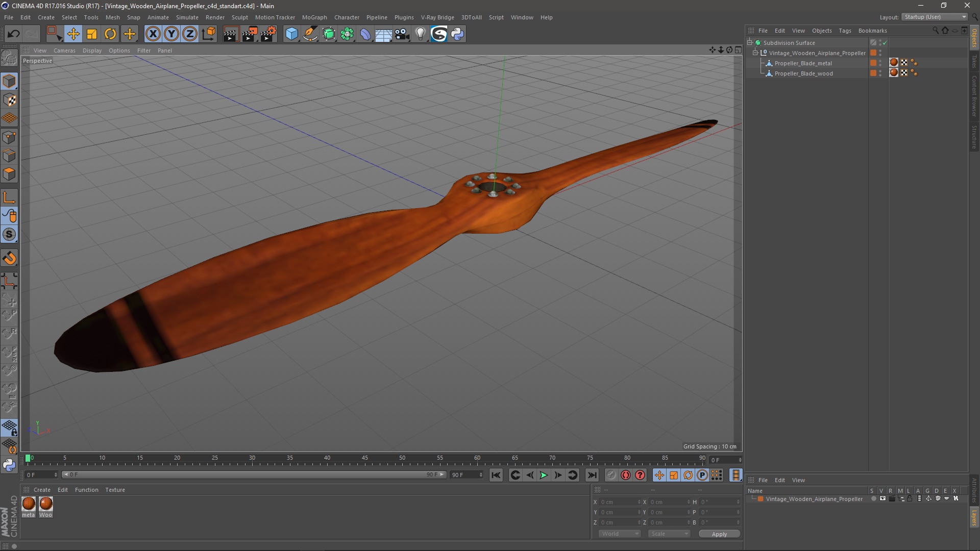The height and width of the screenshot is (551, 980).
Task: Switch to Texture mode
Action: 9,100
